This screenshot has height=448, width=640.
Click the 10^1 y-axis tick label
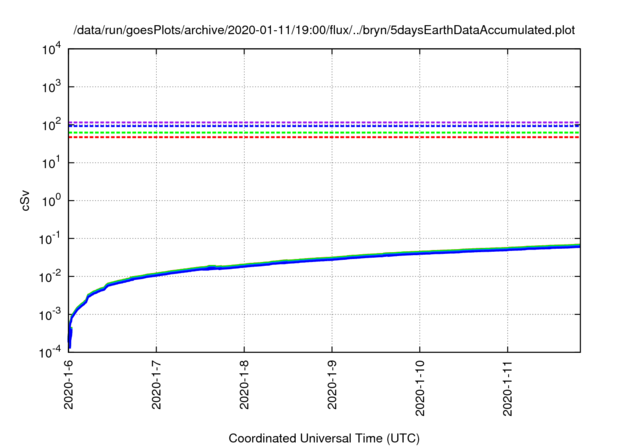[x=52, y=163]
